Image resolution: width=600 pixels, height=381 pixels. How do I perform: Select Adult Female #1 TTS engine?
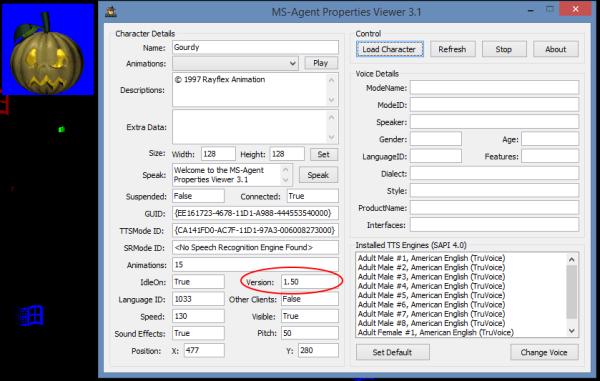point(435,332)
